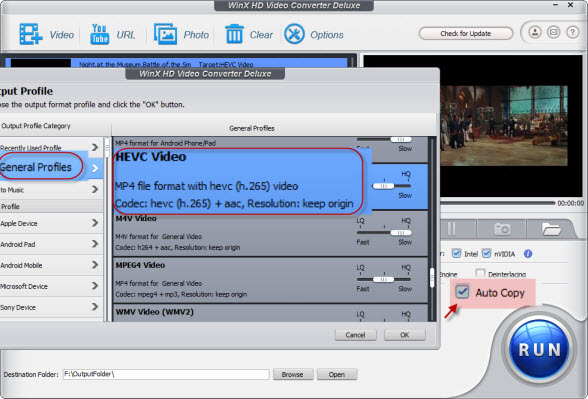Expand the Sony Device category arrow

tap(95, 307)
